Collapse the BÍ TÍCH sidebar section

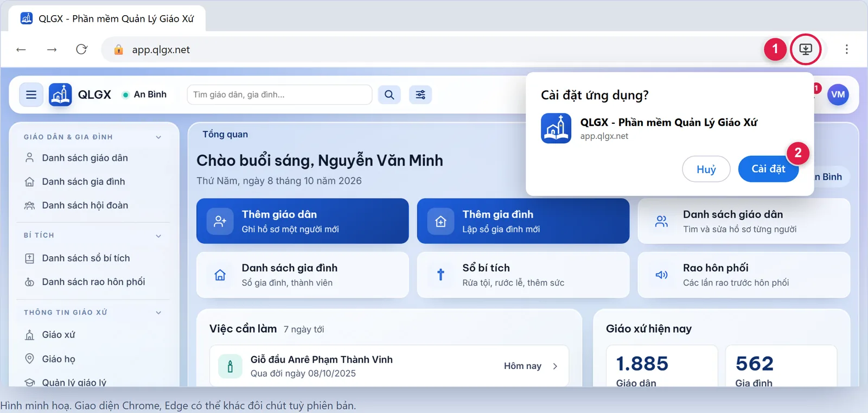click(x=158, y=236)
